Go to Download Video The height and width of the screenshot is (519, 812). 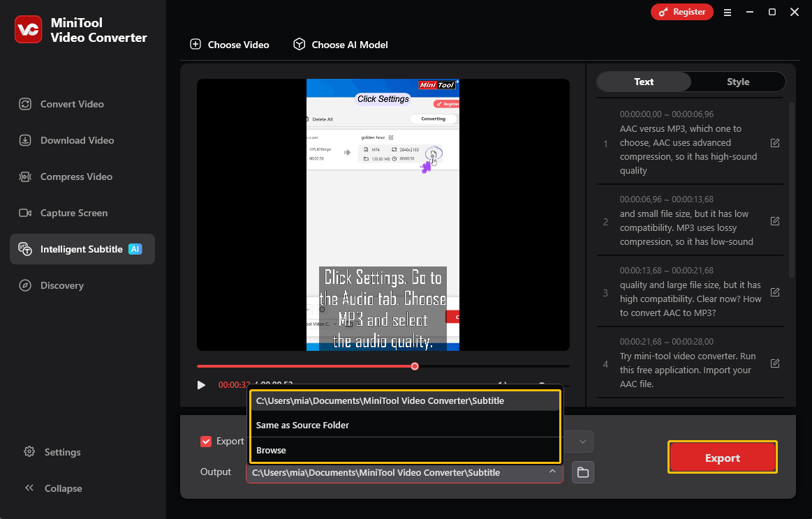coord(77,140)
